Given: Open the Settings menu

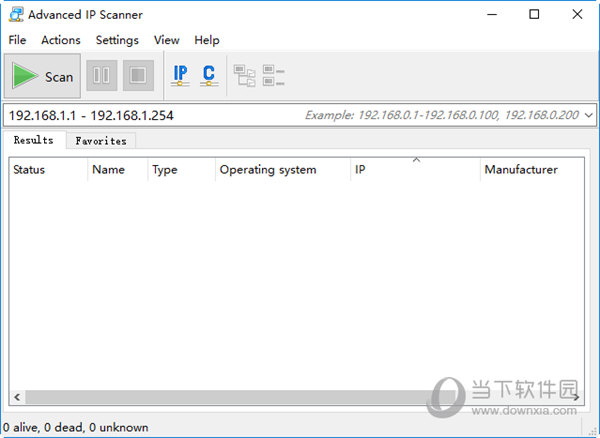Looking at the screenshot, I should (117, 40).
